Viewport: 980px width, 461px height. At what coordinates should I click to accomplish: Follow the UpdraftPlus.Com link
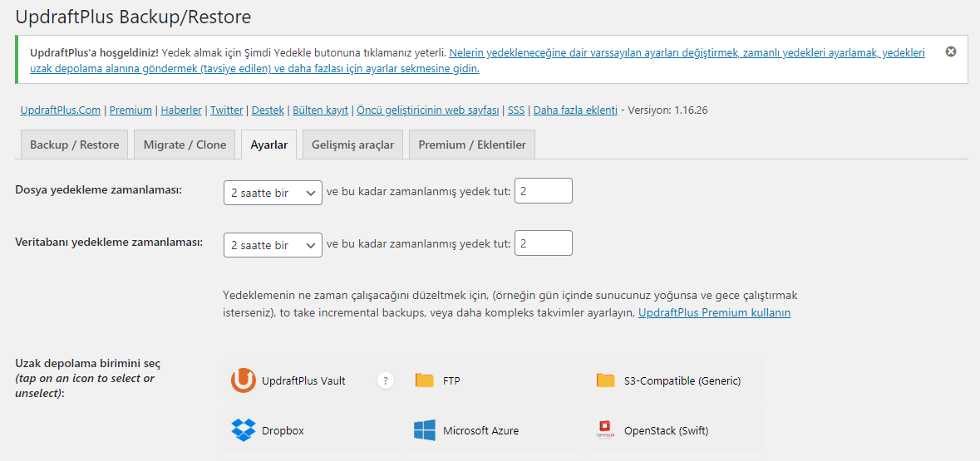coord(61,110)
